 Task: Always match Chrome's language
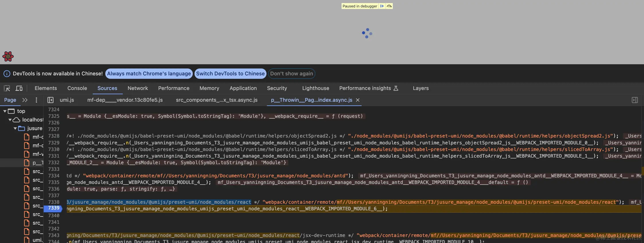(x=149, y=74)
